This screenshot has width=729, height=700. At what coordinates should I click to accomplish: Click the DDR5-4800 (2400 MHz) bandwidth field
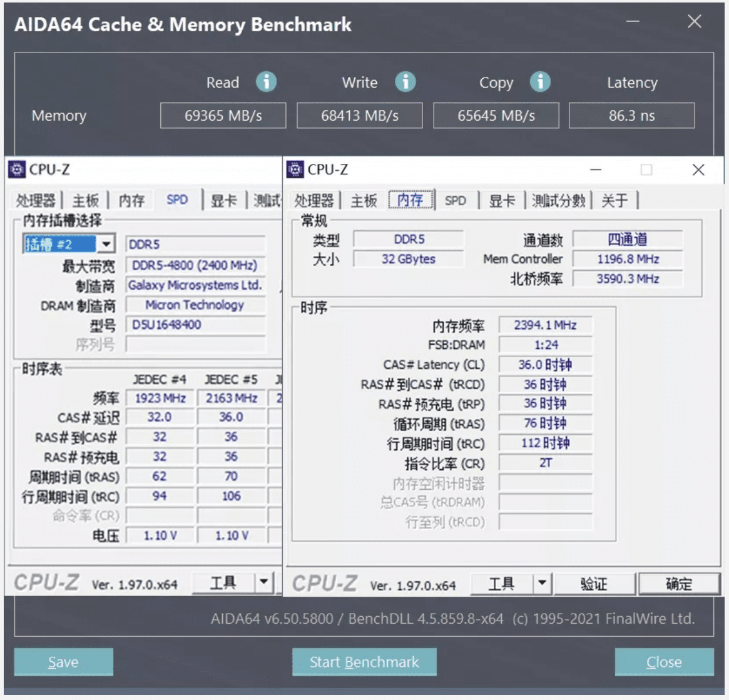195,265
